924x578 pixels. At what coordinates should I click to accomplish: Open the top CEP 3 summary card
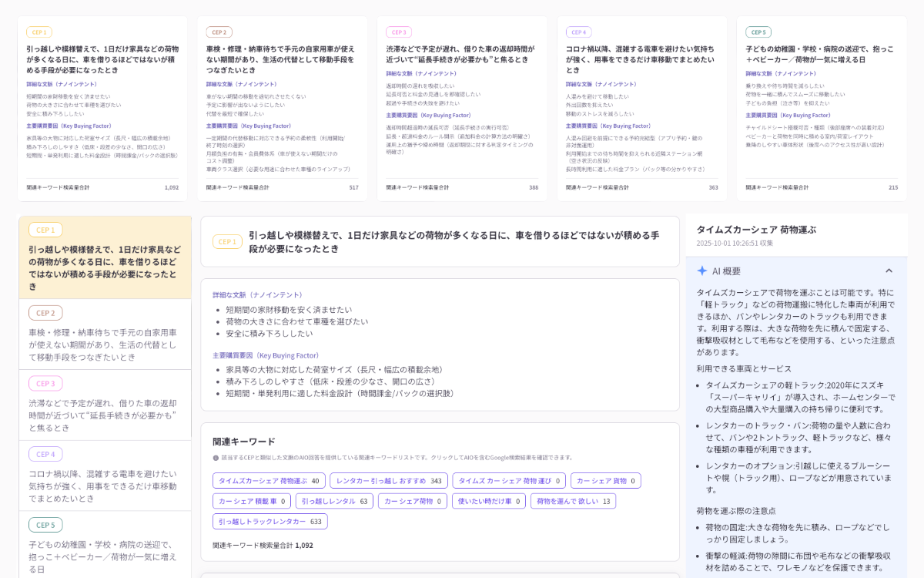point(462,109)
